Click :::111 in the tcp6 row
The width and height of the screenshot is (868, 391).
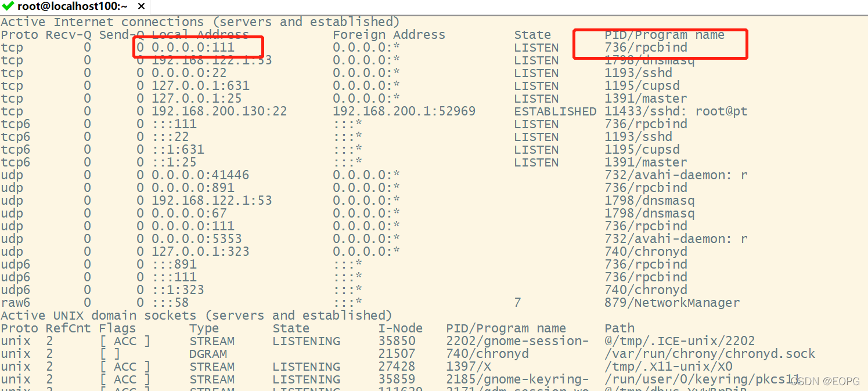coord(174,124)
